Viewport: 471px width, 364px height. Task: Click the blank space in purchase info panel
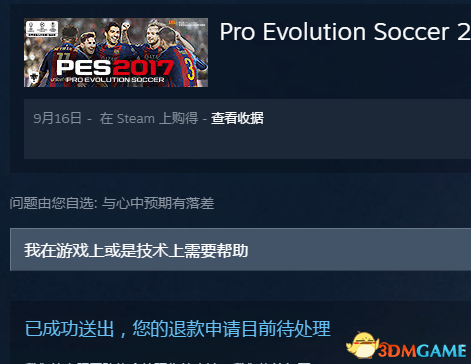coord(247,143)
